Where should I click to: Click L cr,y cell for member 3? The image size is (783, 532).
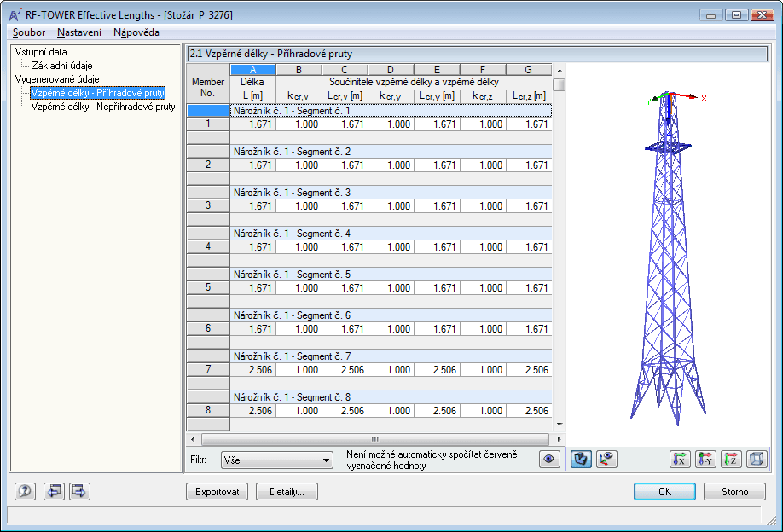click(437, 206)
